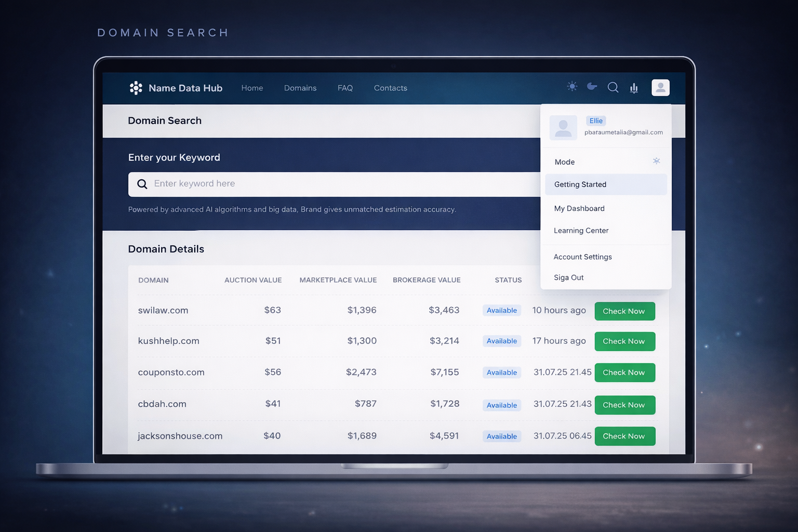Viewport: 798px width, 532px height.
Task: Open the Domains navigation link
Action: [x=300, y=88]
